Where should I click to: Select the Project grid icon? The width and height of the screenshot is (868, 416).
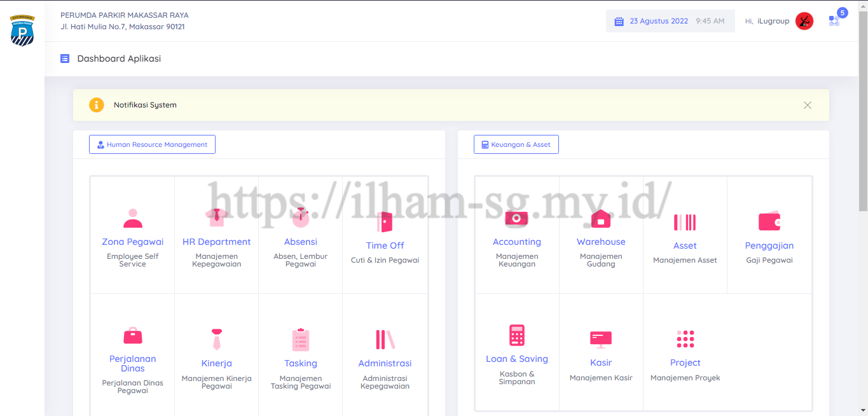tap(685, 339)
